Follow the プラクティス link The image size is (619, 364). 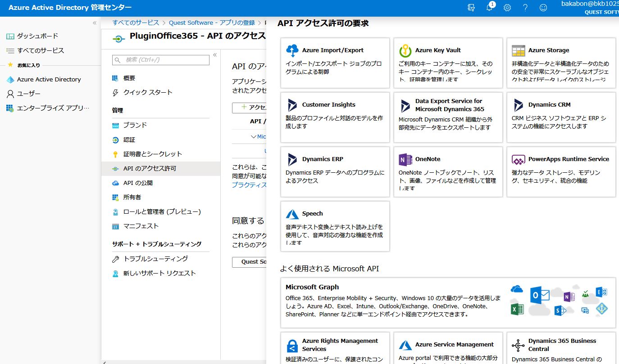pyautogui.click(x=249, y=185)
